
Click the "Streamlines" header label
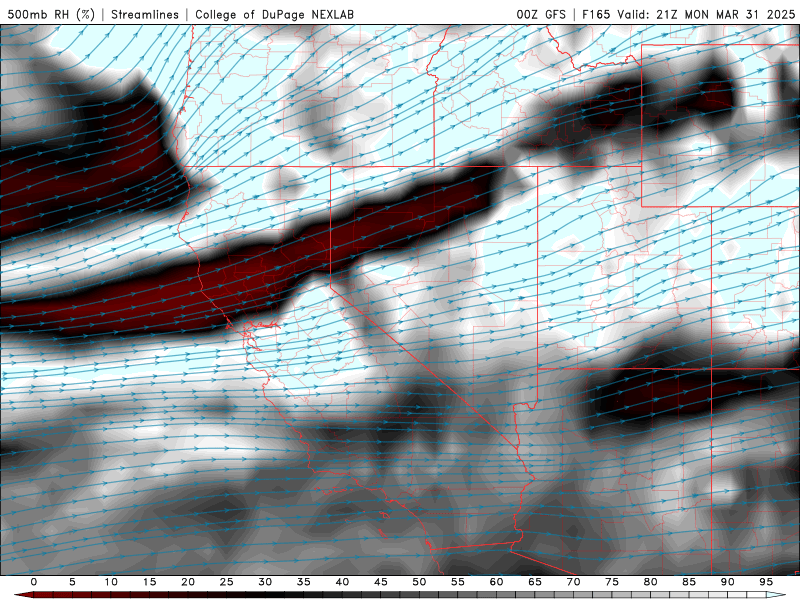tap(145, 14)
